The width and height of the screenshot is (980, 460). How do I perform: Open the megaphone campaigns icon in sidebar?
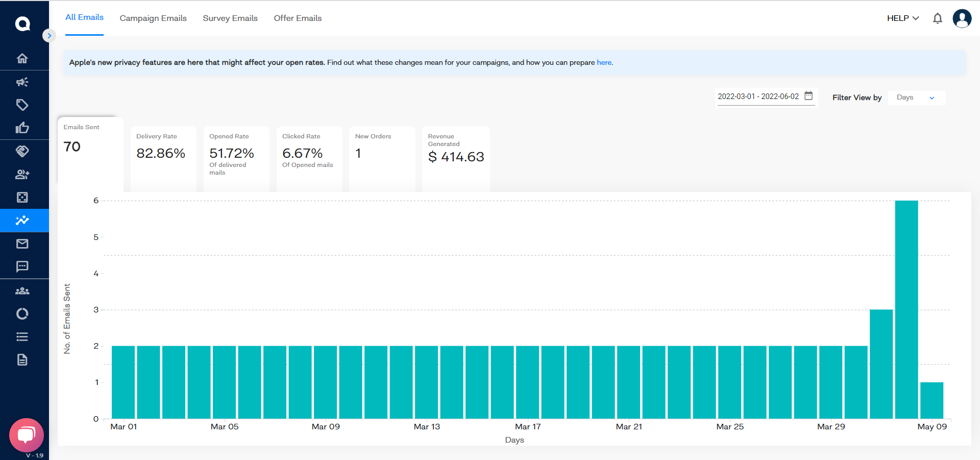click(22, 82)
